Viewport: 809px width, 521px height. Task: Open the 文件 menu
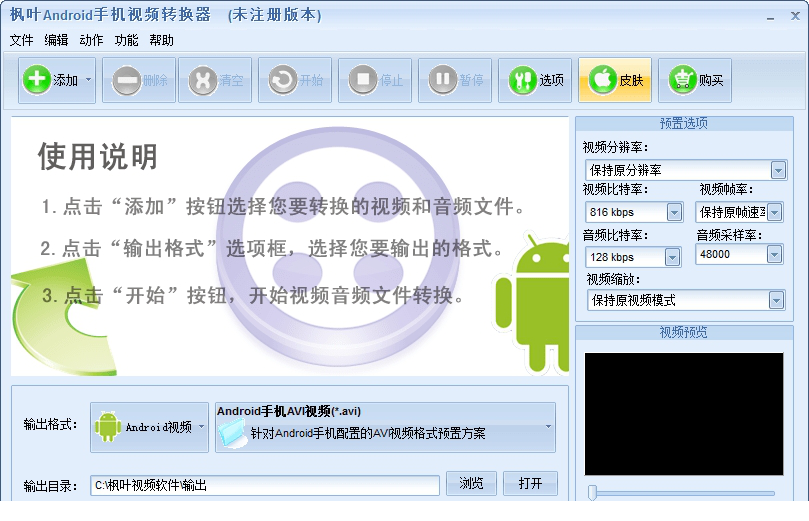tap(21, 40)
